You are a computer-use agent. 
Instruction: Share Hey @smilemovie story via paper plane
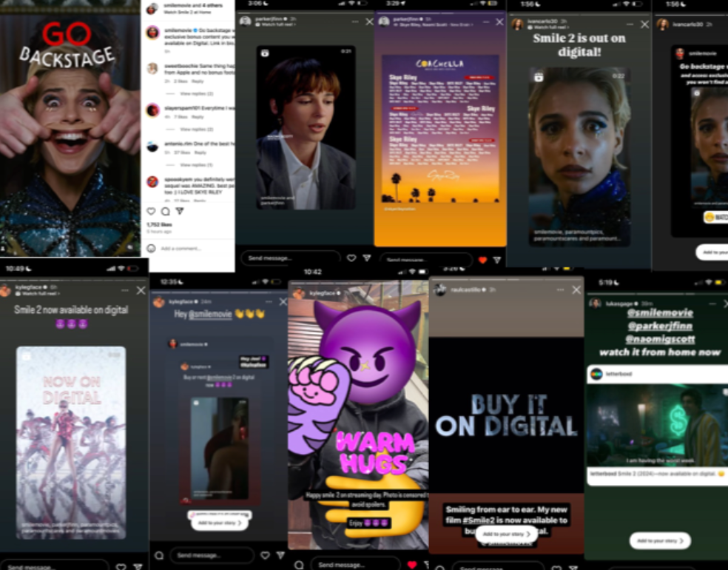tap(280, 555)
